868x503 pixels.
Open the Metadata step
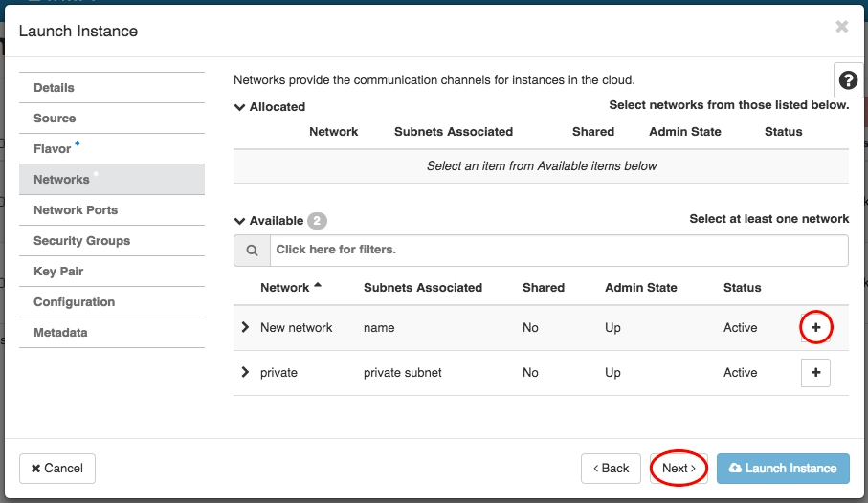(112, 332)
